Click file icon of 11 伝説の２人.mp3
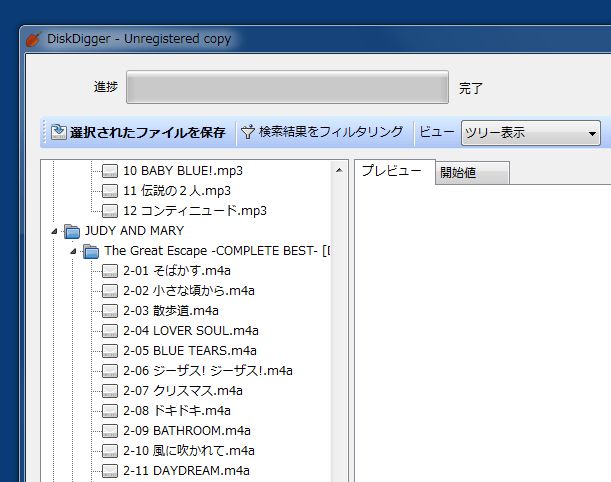This screenshot has height=482, width=611. 110,191
